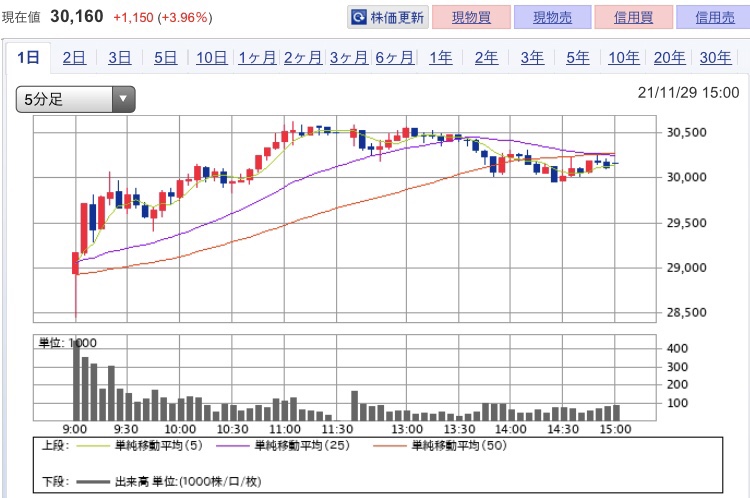Click the opening red candlestick at 9:00
The width and height of the screenshot is (750, 498).
pos(76,264)
